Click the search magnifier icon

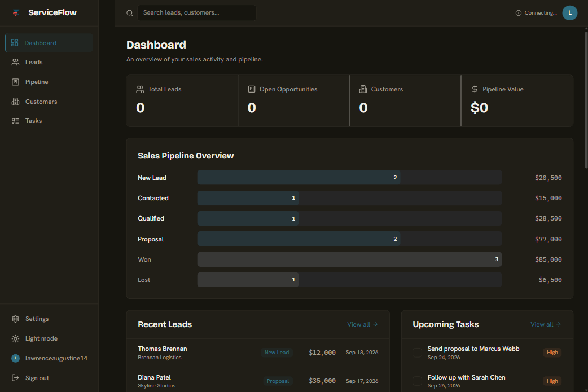[130, 13]
